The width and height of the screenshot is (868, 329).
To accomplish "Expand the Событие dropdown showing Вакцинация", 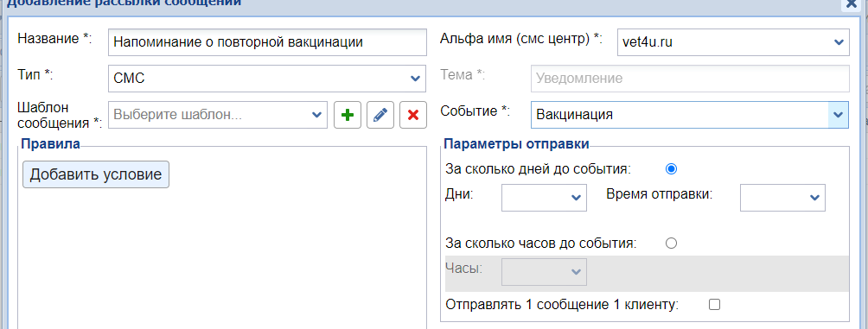I will 689,115.
